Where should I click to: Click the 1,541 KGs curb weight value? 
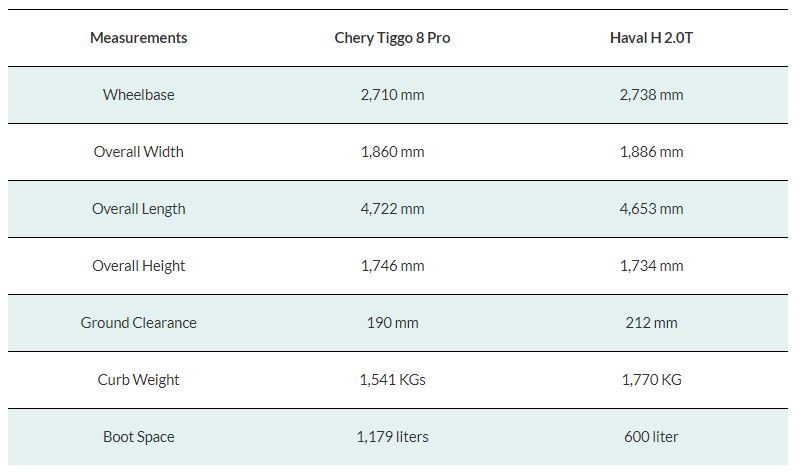tap(392, 380)
